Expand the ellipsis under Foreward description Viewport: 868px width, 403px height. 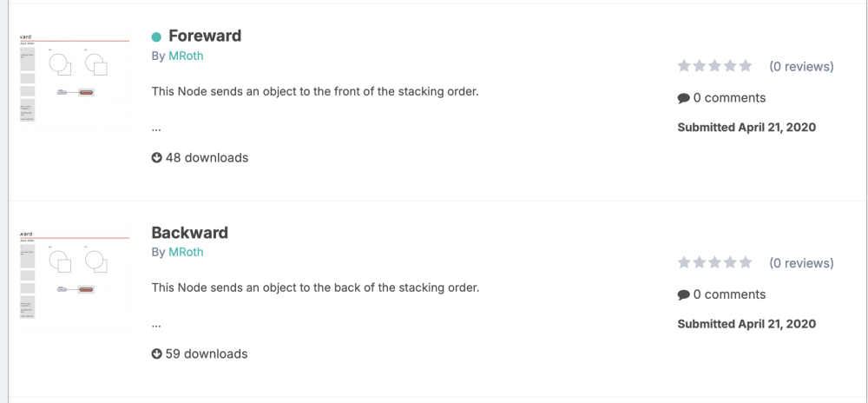point(156,128)
